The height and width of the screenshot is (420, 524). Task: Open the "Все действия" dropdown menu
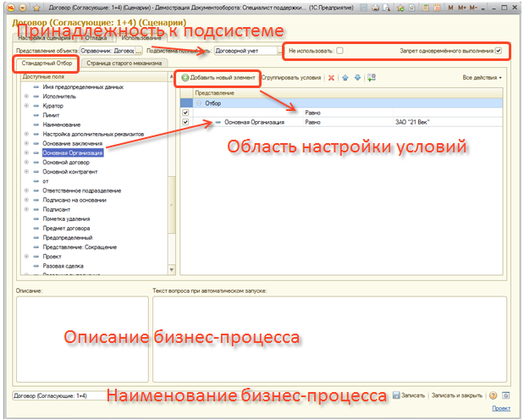pyautogui.click(x=482, y=78)
